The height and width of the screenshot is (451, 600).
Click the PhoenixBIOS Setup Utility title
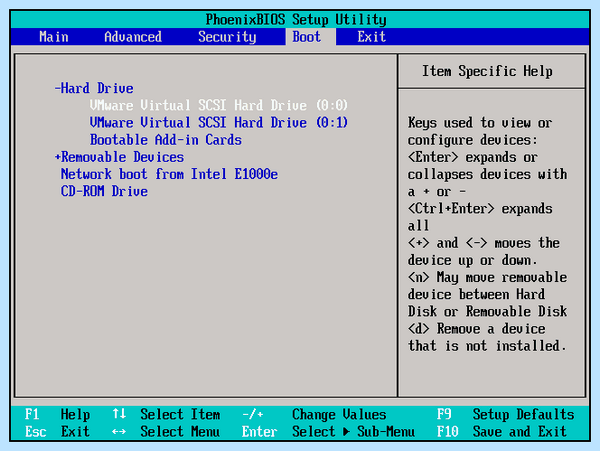(296, 20)
